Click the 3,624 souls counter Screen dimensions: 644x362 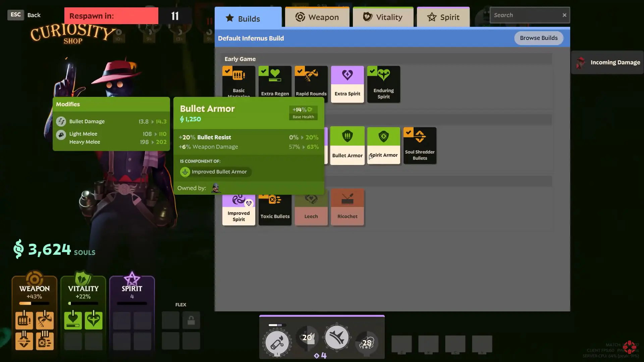coord(54,249)
